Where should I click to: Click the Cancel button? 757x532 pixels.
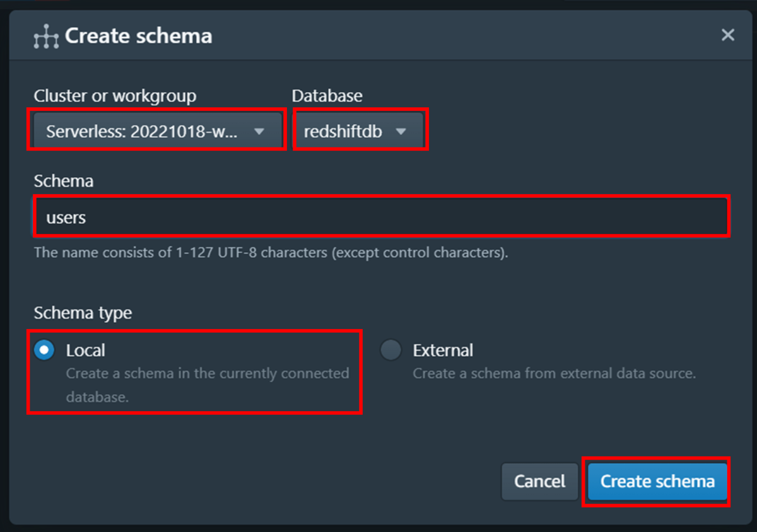[539, 482]
